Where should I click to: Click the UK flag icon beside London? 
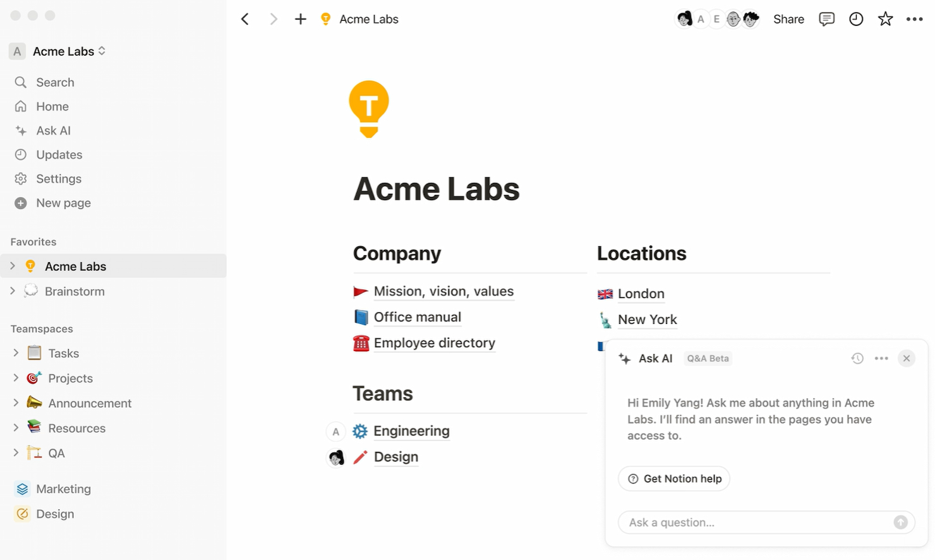605,294
